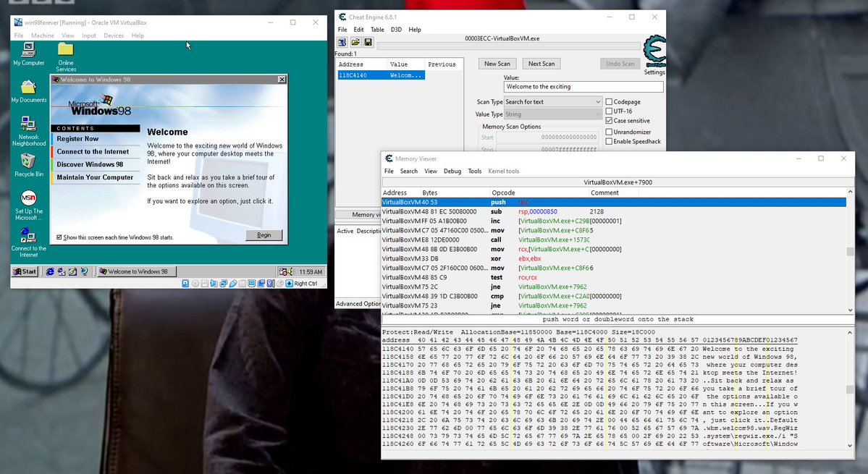Screen dimensions: 868x474
Task: Open the Cheat Engine process list icon
Action: [342, 42]
